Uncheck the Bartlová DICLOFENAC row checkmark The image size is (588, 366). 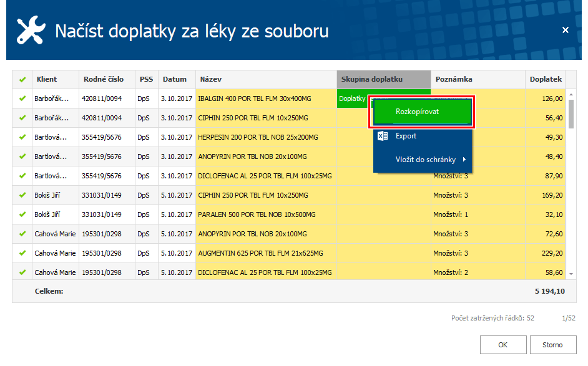tap(22, 176)
